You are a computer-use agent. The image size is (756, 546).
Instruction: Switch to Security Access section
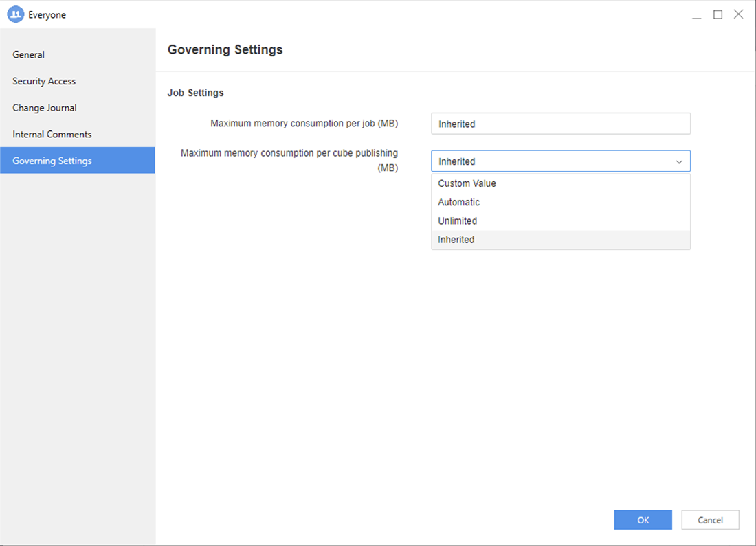click(x=44, y=81)
